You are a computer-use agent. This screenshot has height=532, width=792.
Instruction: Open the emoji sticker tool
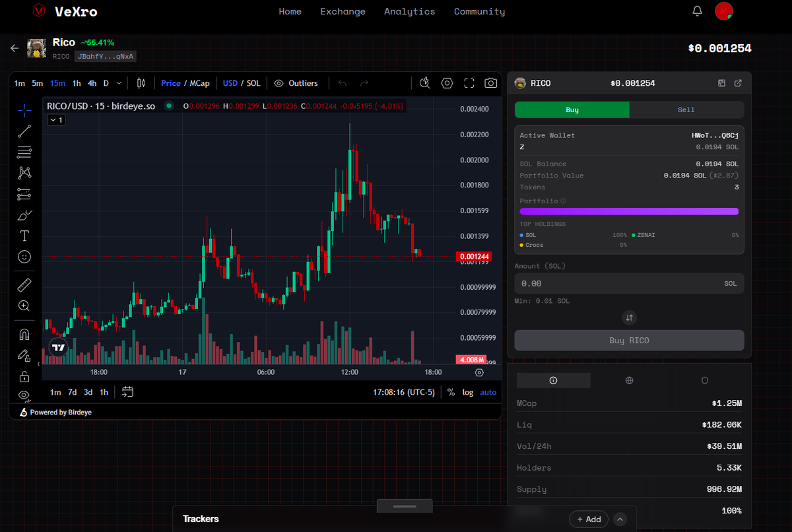coord(24,257)
